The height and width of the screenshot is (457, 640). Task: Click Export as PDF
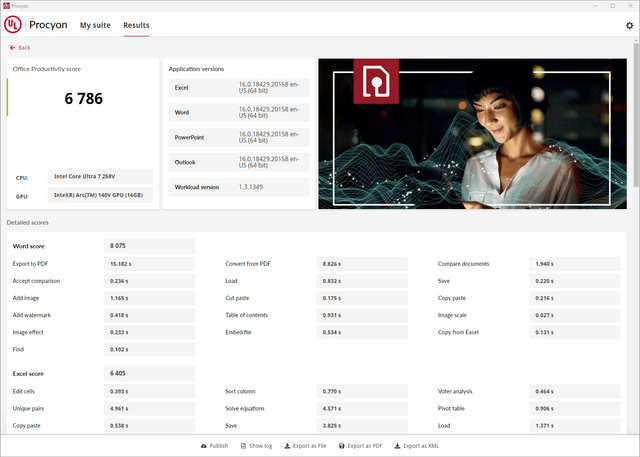tap(361, 446)
